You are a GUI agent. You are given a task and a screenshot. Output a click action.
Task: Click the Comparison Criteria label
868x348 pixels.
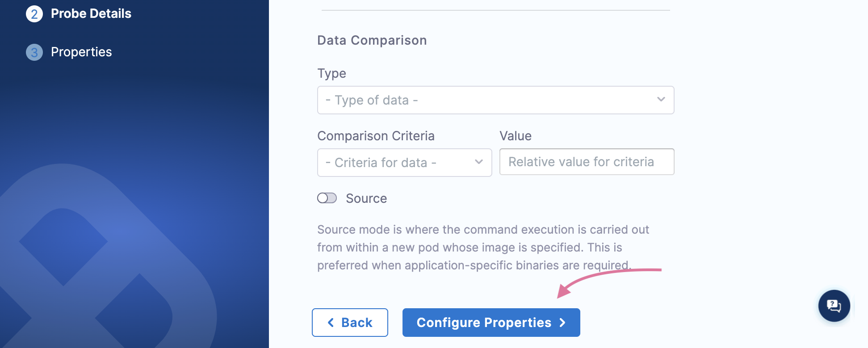tap(376, 136)
